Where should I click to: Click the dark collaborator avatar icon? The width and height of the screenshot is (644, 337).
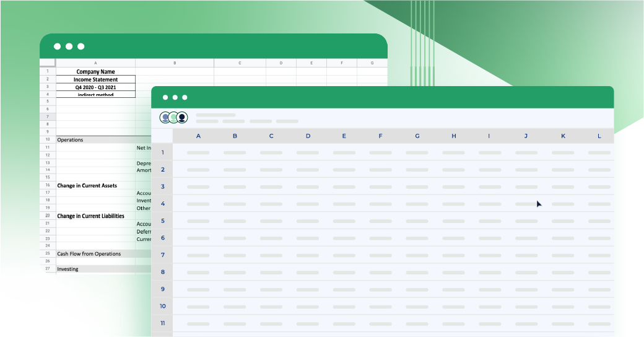182,118
